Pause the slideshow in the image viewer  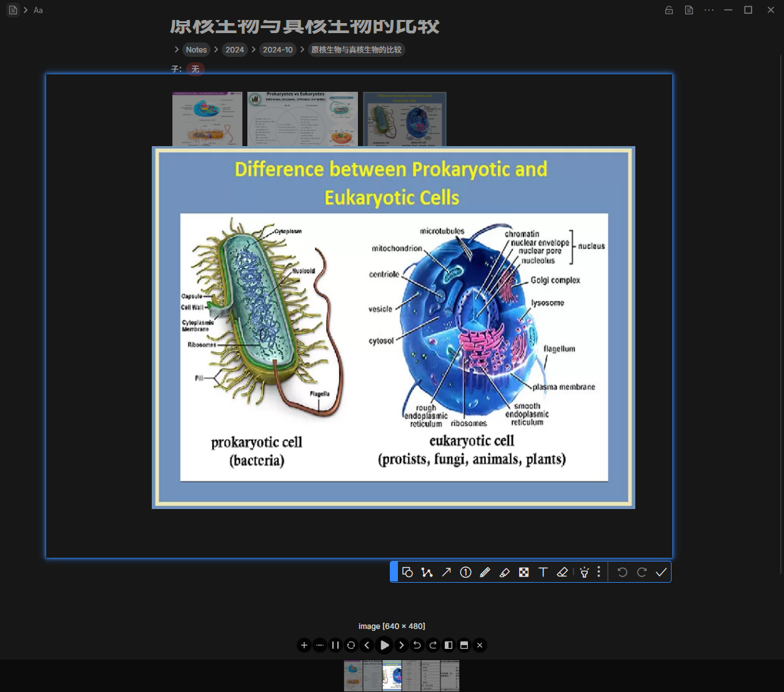(335, 645)
